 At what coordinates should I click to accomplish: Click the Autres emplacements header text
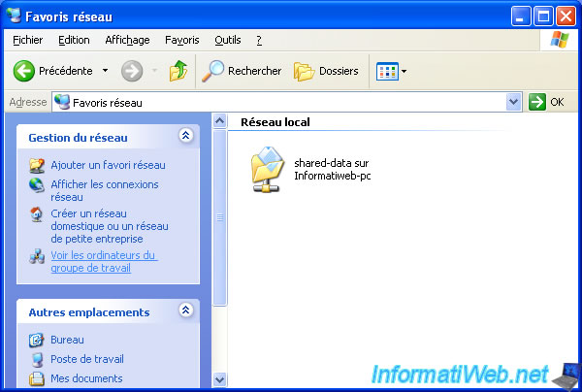[x=89, y=312]
